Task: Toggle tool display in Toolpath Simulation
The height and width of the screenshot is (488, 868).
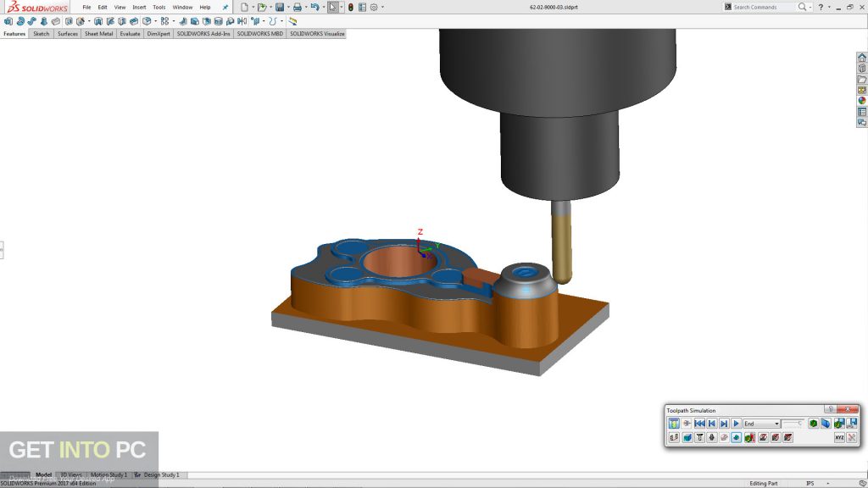Action: coord(699,437)
